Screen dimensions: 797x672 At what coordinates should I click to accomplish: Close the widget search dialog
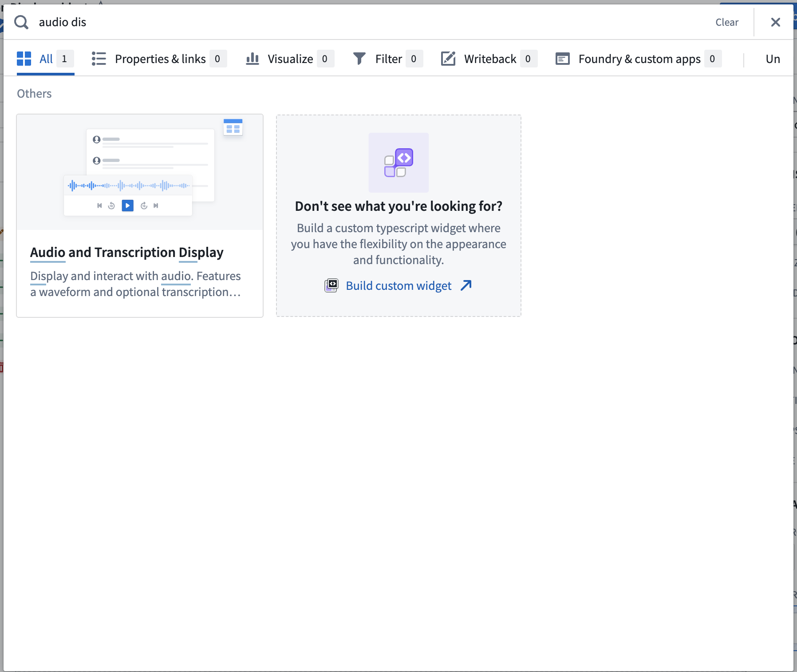775,22
